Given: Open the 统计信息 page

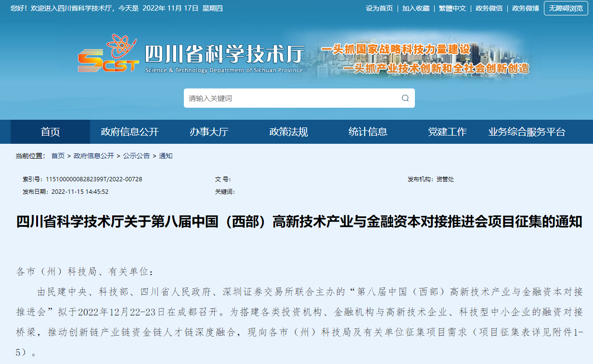Looking at the screenshot, I should (x=368, y=132).
